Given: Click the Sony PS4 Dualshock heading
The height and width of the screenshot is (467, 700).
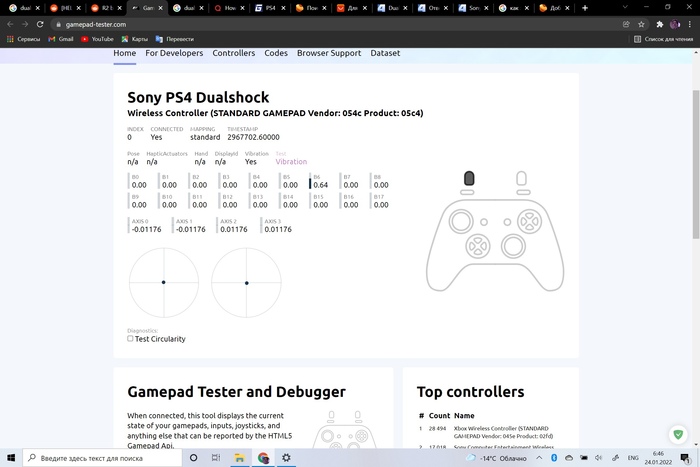Looking at the screenshot, I should tap(198, 97).
